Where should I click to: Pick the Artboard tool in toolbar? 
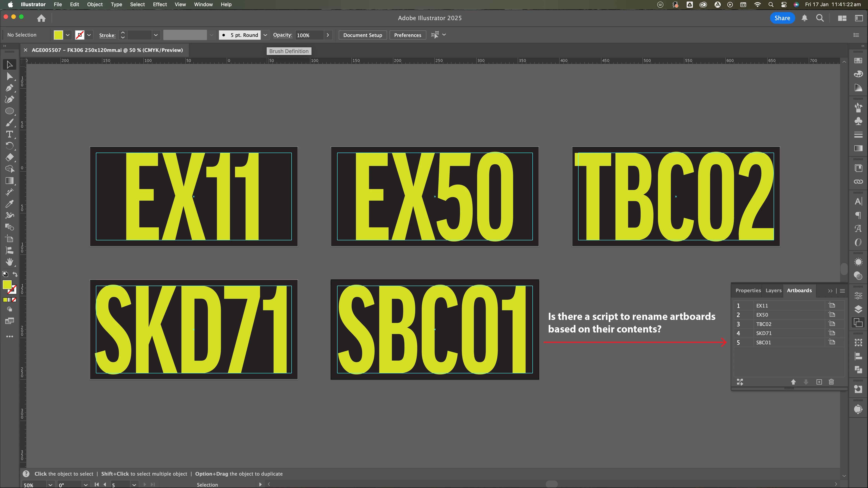click(9, 239)
